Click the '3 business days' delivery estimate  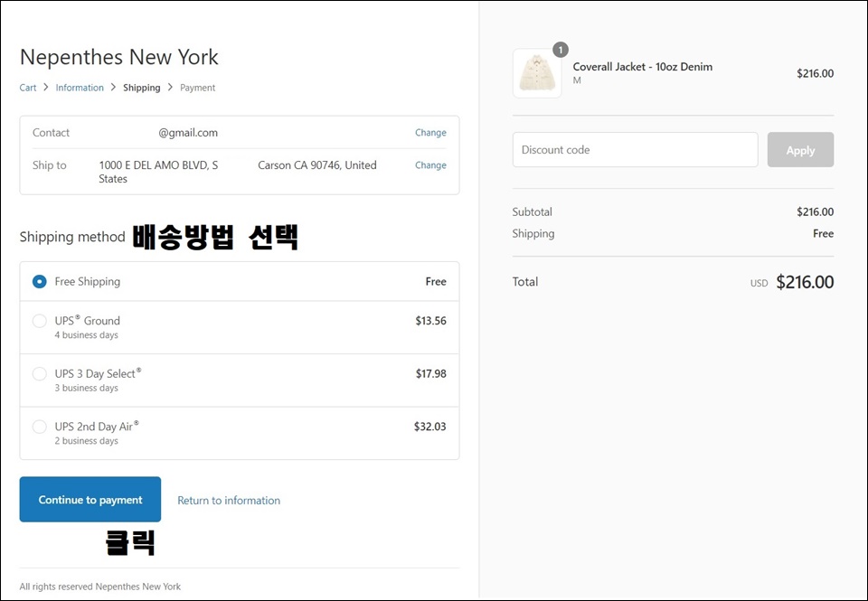[x=87, y=388]
